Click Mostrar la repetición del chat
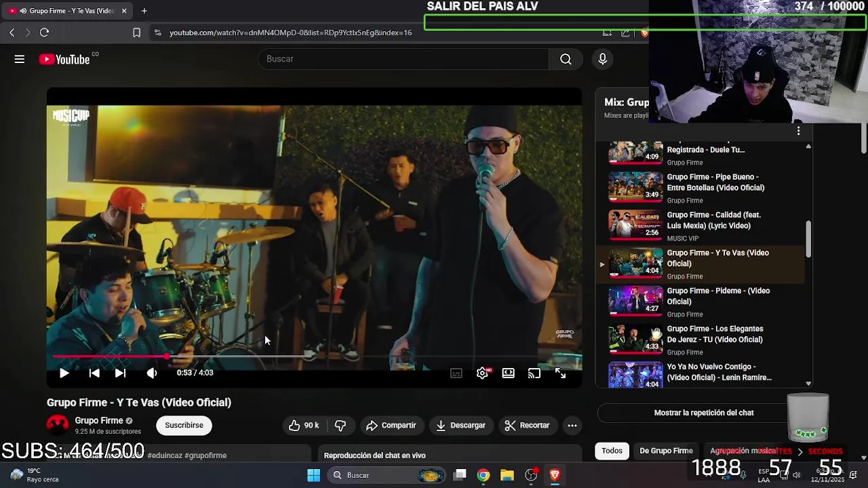This screenshot has width=868, height=488. [704, 413]
